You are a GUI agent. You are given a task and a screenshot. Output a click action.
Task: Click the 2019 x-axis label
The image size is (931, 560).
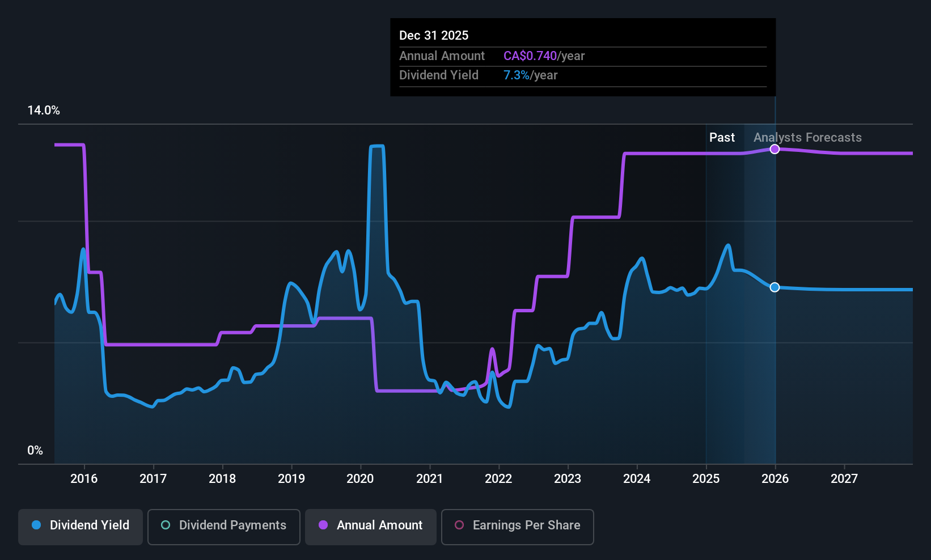(291, 479)
